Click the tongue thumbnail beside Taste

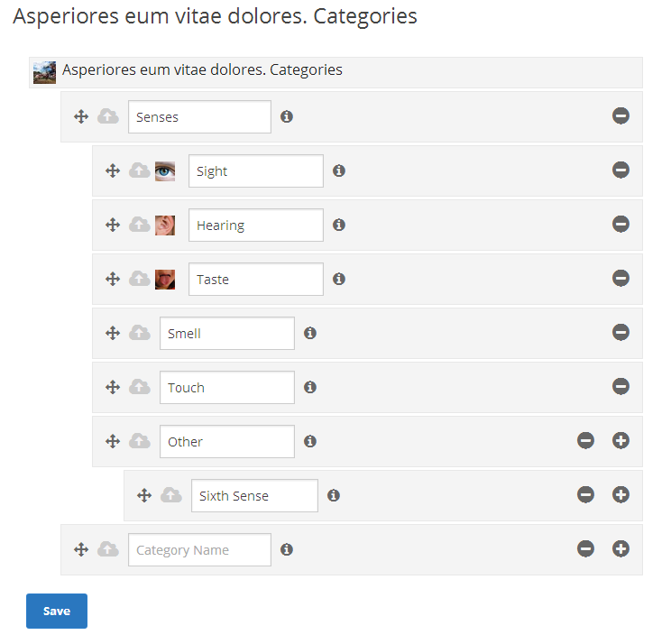[165, 280]
